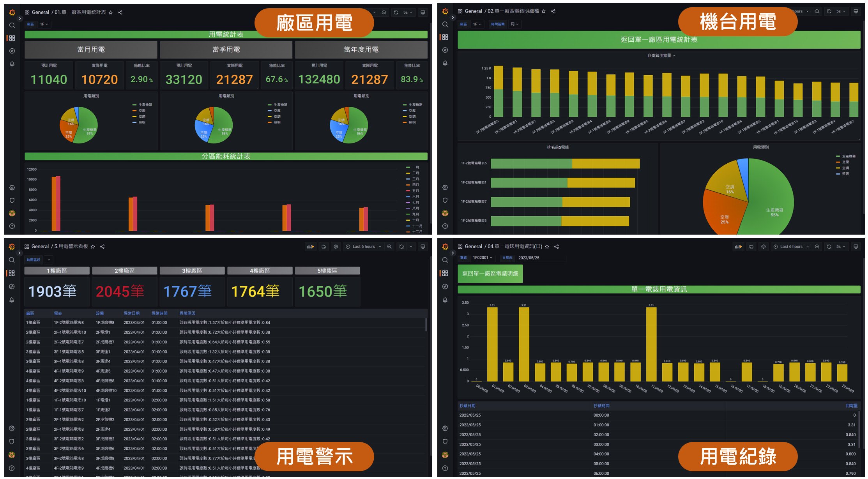This screenshot has width=868, height=479.
Task: Sort meter table by 抄錶日期 column
Action: click(x=467, y=406)
